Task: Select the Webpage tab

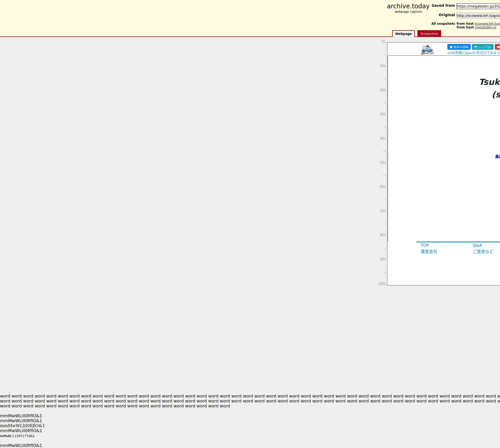Action: pyautogui.click(x=403, y=34)
